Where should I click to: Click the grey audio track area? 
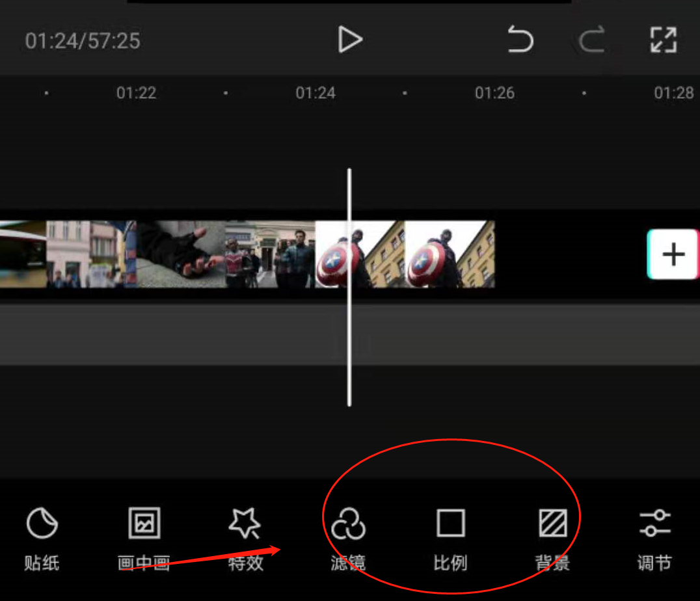pyautogui.click(x=350, y=335)
